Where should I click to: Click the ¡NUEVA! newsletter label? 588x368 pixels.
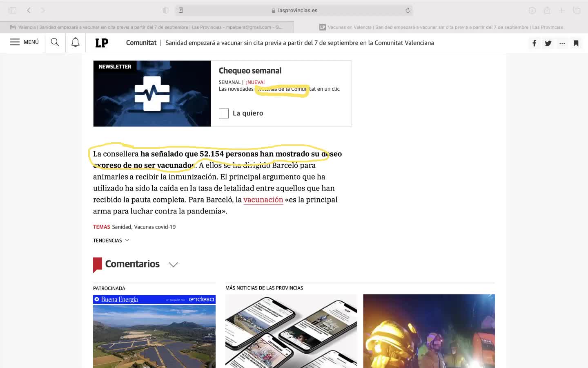255,82
